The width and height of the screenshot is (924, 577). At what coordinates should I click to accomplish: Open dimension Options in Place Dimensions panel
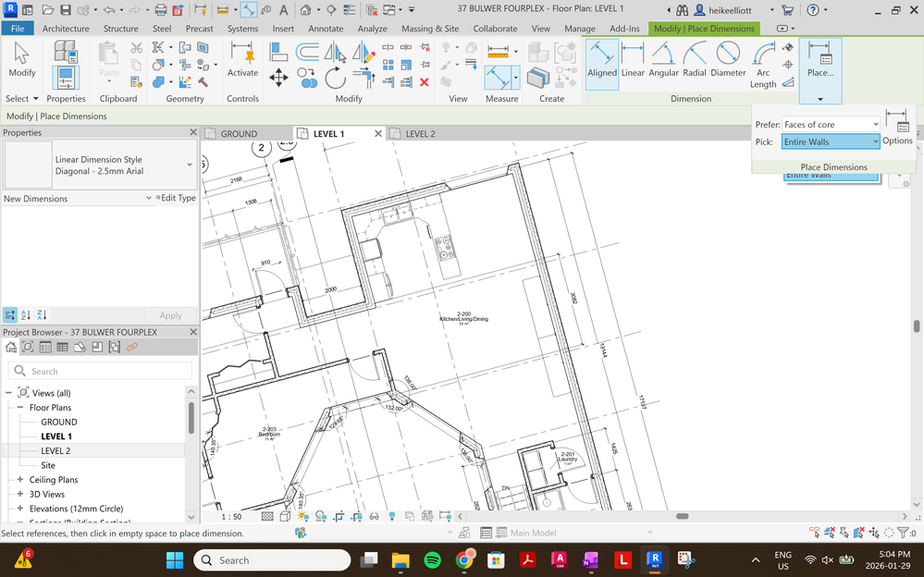pos(897,128)
